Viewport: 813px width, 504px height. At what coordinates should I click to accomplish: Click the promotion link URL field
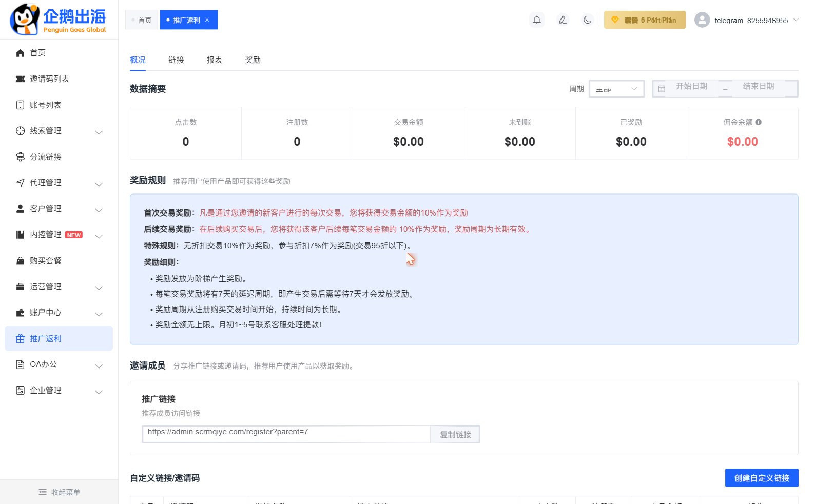point(286,434)
